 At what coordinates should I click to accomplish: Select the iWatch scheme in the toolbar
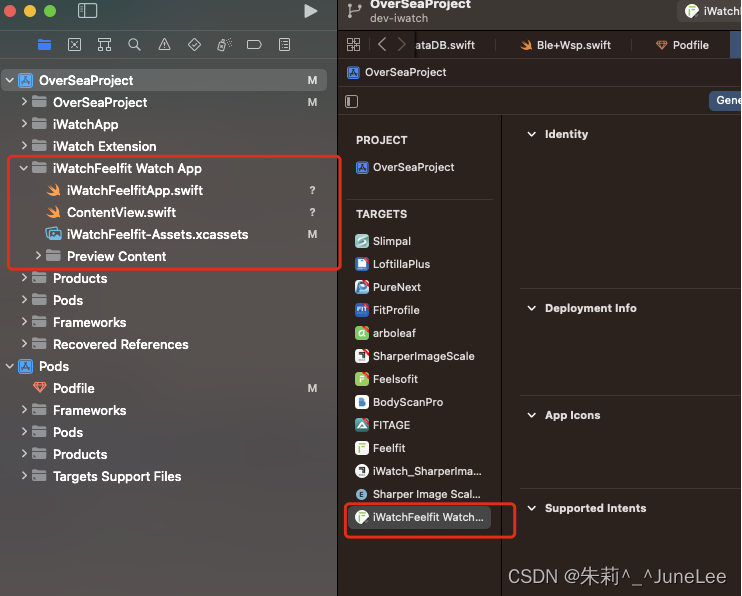click(x=712, y=11)
